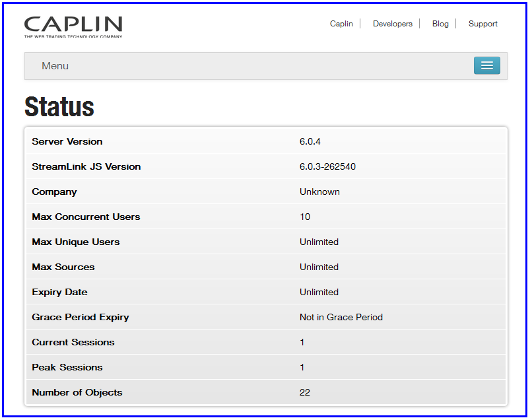Open the Caplin link in header

[x=341, y=24]
